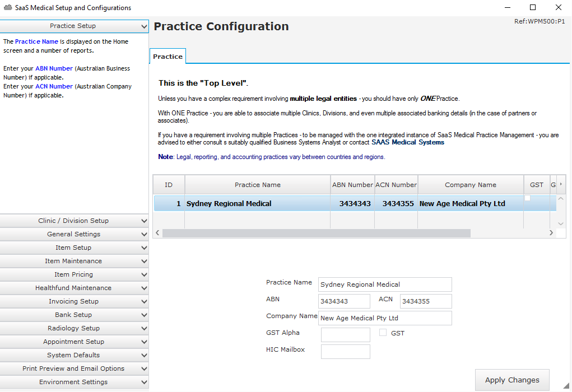This screenshot has width=572, height=392.
Task: Expand Item Maintenance section
Action: pos(74,261)
